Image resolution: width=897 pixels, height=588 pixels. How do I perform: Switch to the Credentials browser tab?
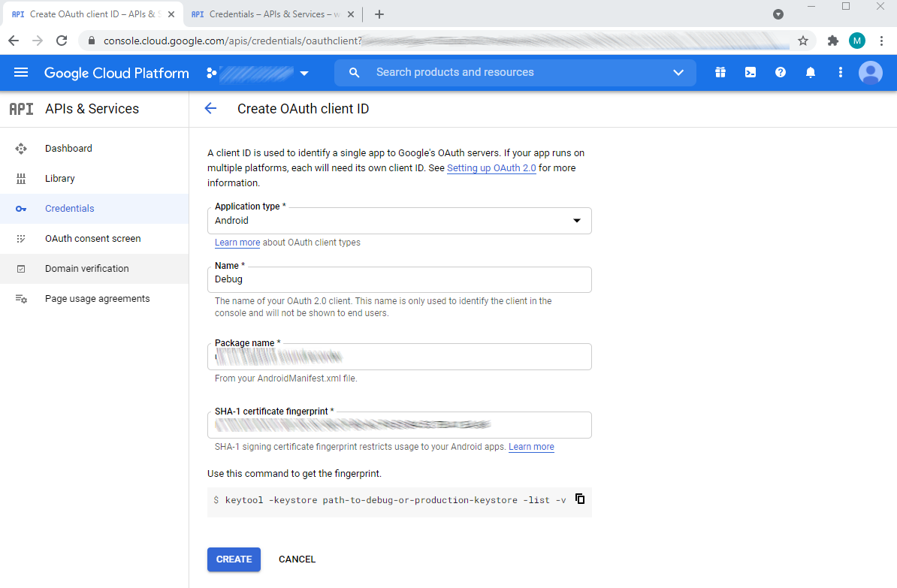point(267,14)
